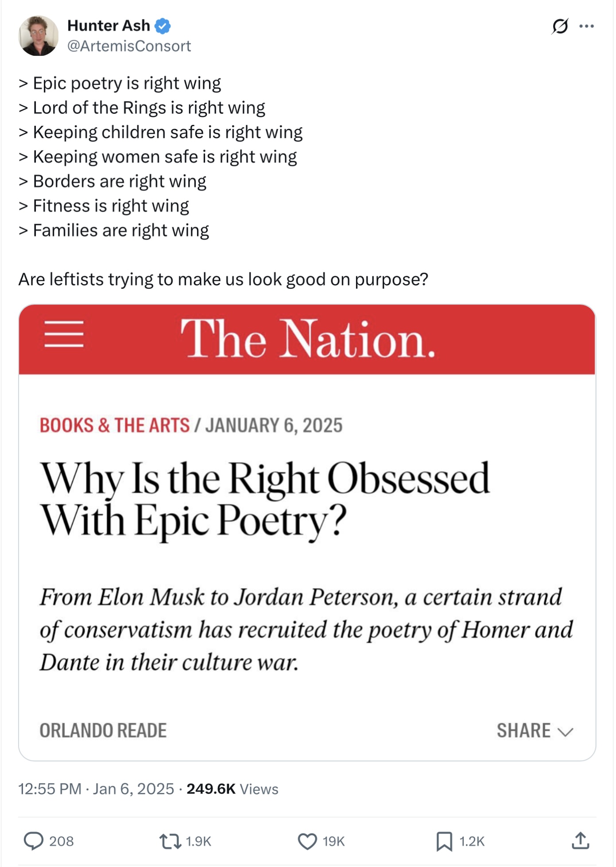The image size is (616, 867).
Task: Click the BOOKS & THE ARTS category link
Action: click(x=115, y=425)
